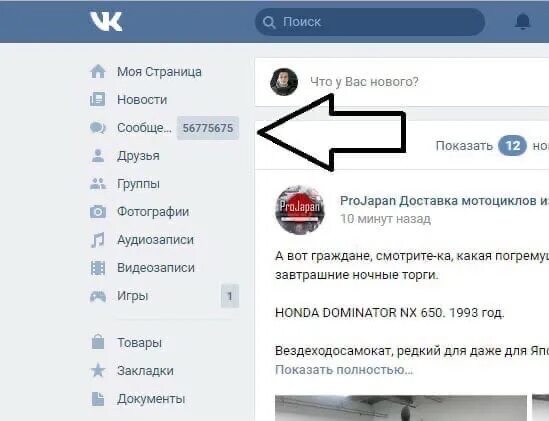Click the home icon beside Моя Страница
The width and height of the screenshot is (549, 421).
pyautogui.click(x=98, y=71)
